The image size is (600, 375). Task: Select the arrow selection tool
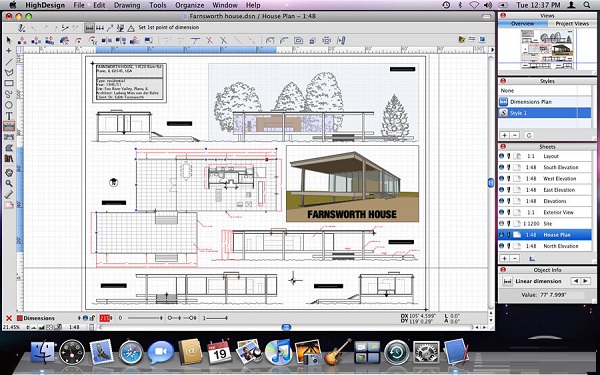[9, 40]
